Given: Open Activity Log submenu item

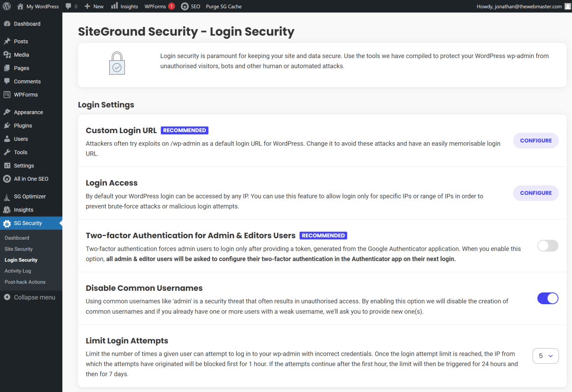Looking at the screenshot, I should click(x=18, y=271).
